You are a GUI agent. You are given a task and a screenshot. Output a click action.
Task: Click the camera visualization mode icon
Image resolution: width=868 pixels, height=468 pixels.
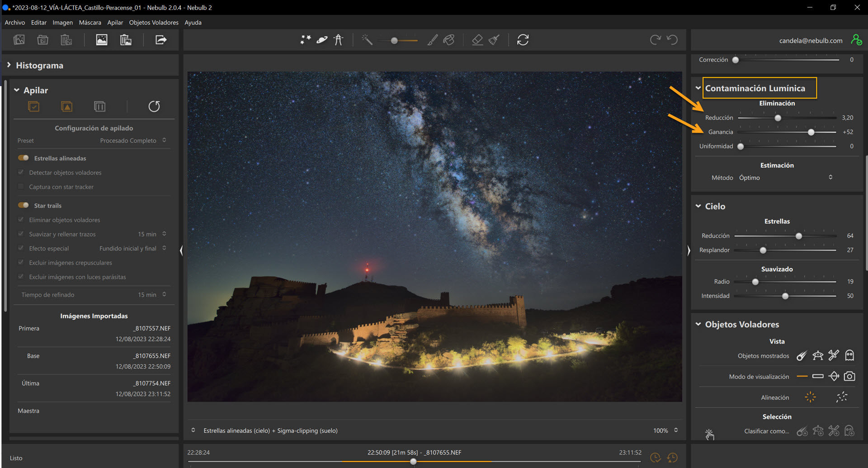849,376
